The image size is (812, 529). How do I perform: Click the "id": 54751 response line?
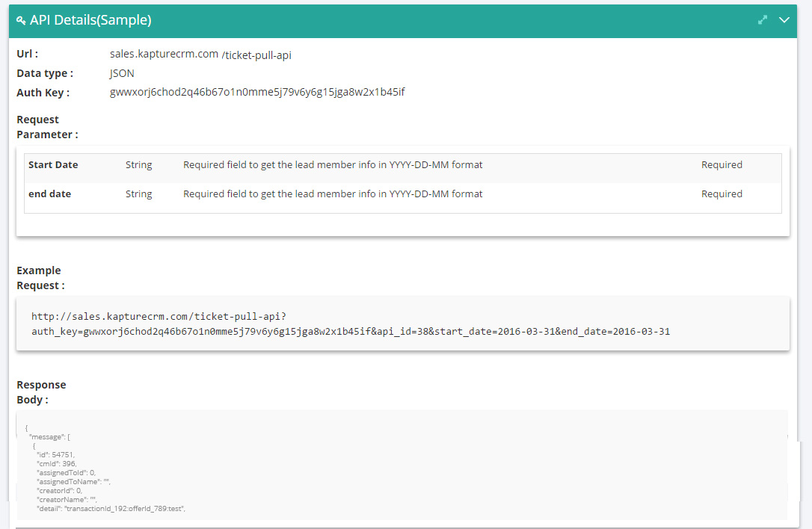click(56, 455)
